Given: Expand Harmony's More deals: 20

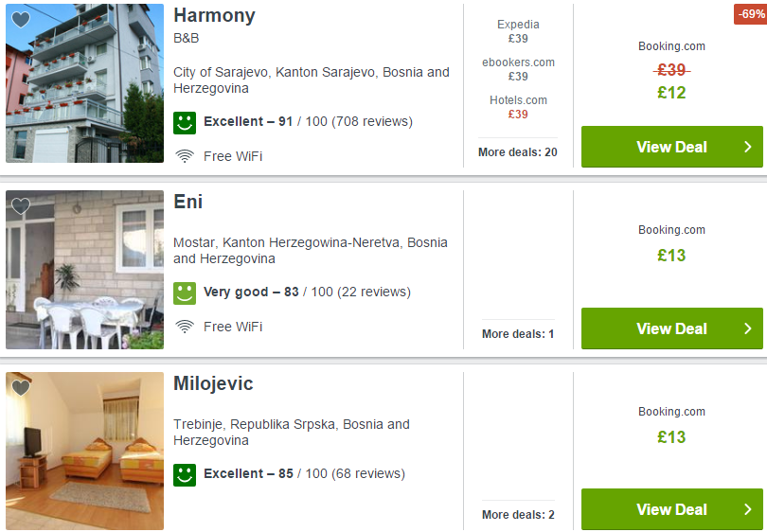Looking at the screenshot, I should click(x=517, y=152).
